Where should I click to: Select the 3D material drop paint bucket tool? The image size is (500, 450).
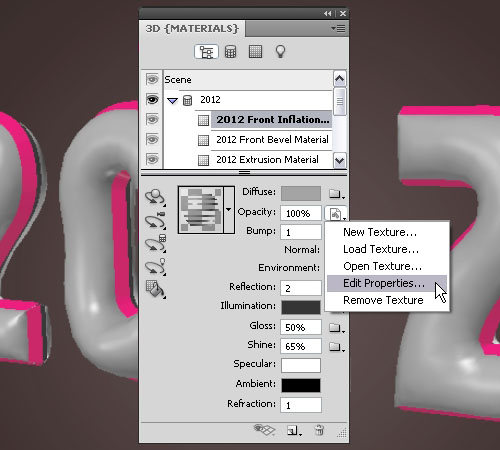point(156,289)
